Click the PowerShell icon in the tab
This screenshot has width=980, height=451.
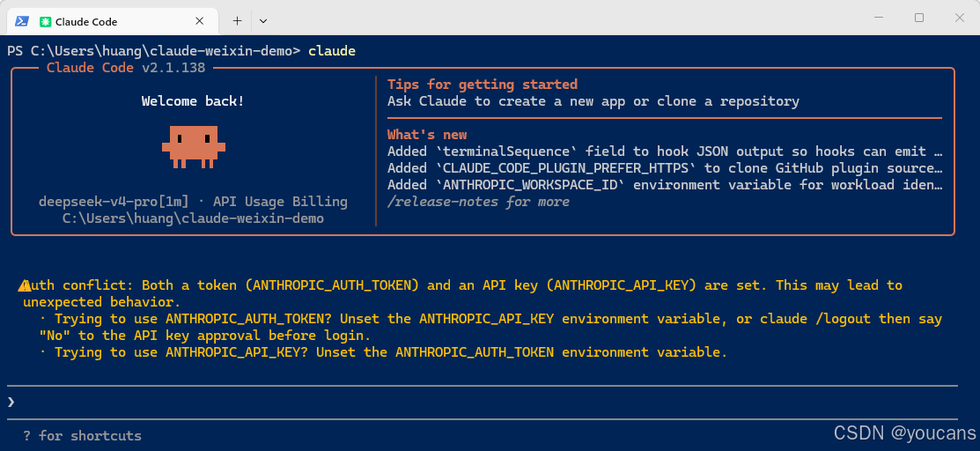22,21
